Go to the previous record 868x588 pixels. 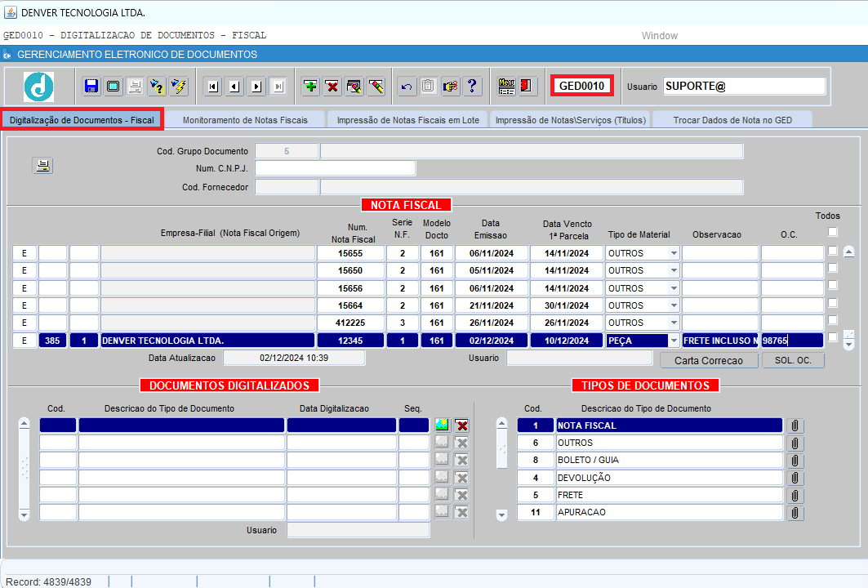point(234,87)
